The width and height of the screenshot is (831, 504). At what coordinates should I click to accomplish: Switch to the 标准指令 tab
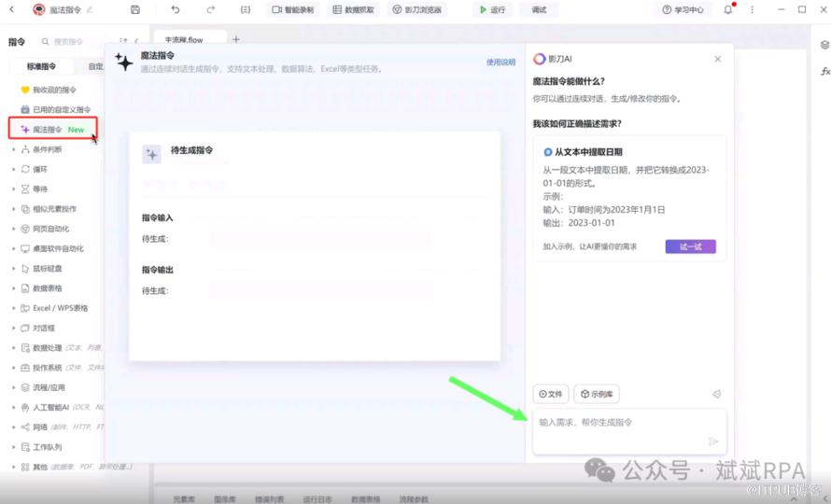point(41,66)
